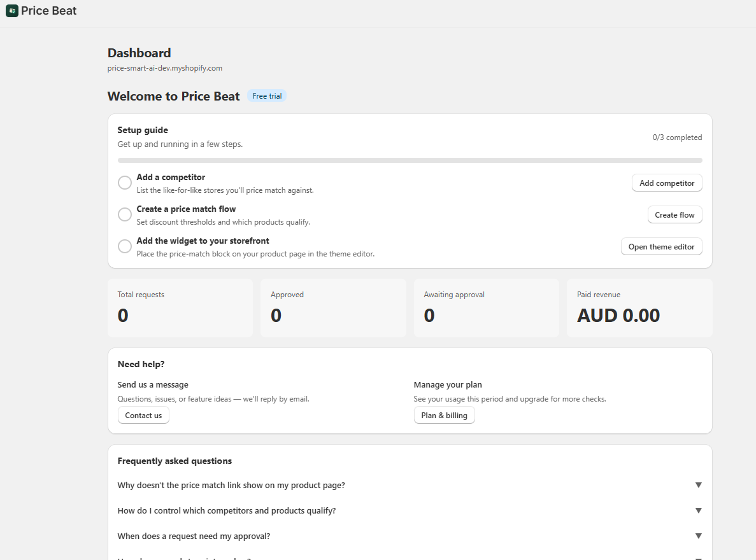756x560 pixels.
Task: Click the Setup guide heading
Action: 143,130
